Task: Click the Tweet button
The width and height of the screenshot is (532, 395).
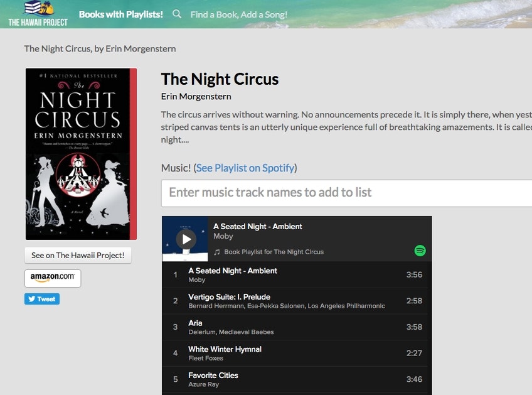Action: pos(41,299)
